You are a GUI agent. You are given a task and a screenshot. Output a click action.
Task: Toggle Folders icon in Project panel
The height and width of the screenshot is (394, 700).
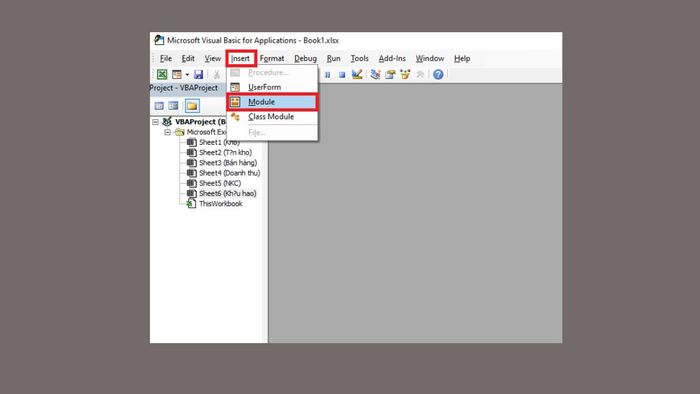coord(192,106)
